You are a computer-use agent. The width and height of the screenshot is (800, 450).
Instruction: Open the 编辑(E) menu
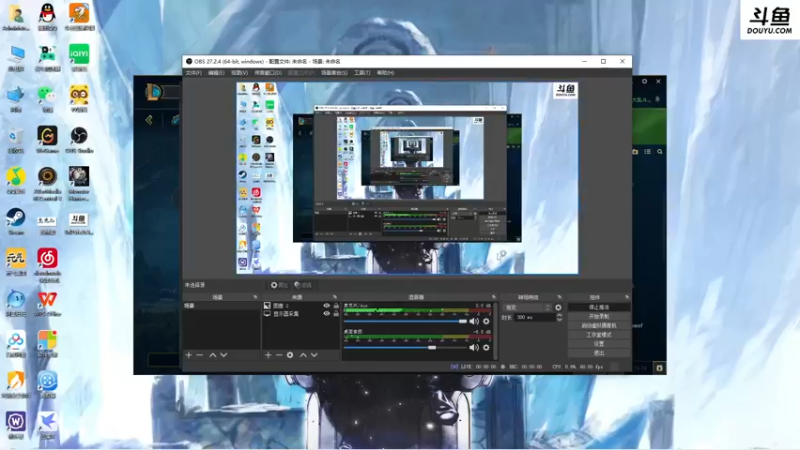pos(216,73)
